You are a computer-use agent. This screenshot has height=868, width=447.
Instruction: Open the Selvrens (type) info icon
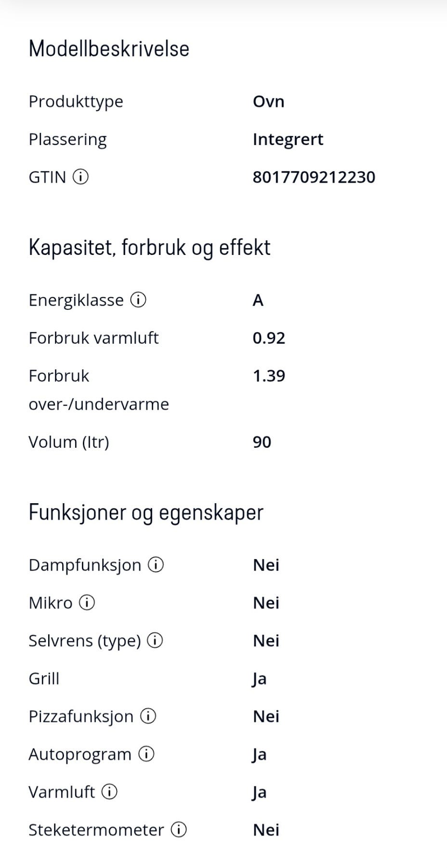(155, 641)
